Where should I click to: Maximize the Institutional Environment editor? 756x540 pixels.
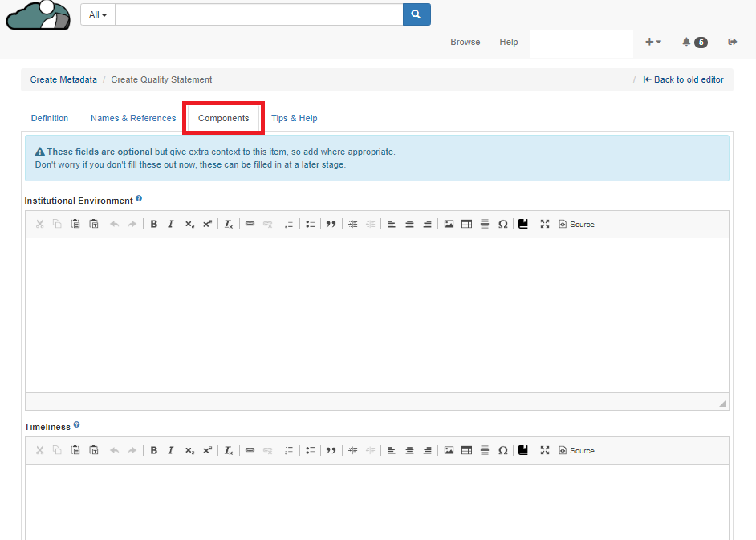coord(545,225)
